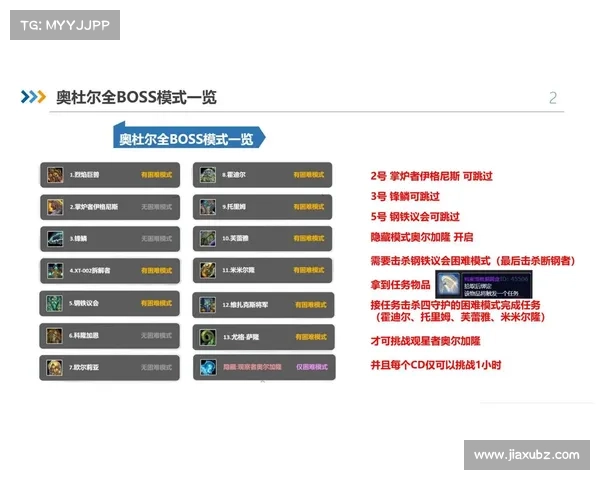Viewport: 600px width, 480px height.
Task: Click the 2.掌炉者伊格尼斯 name text
Action: coord(94,207)
